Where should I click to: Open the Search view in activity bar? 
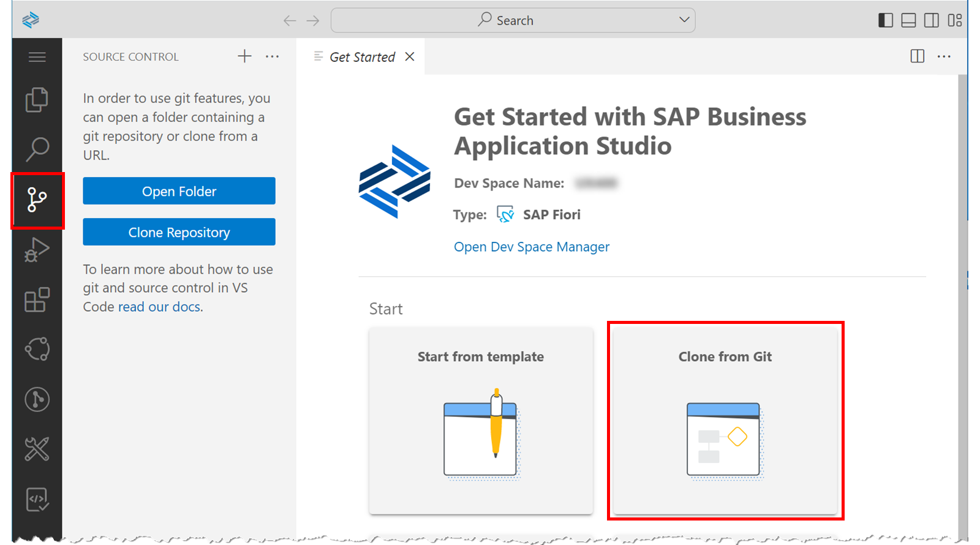[x=37, y=149]
